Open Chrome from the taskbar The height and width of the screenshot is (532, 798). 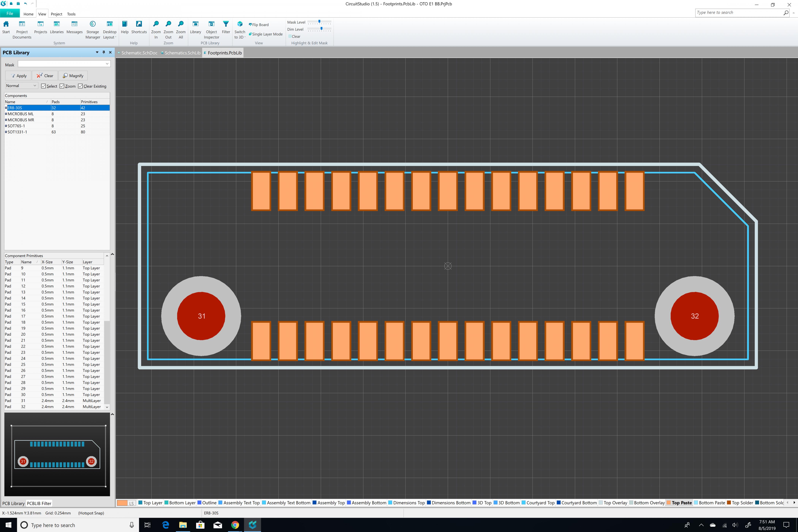(235, 525)
